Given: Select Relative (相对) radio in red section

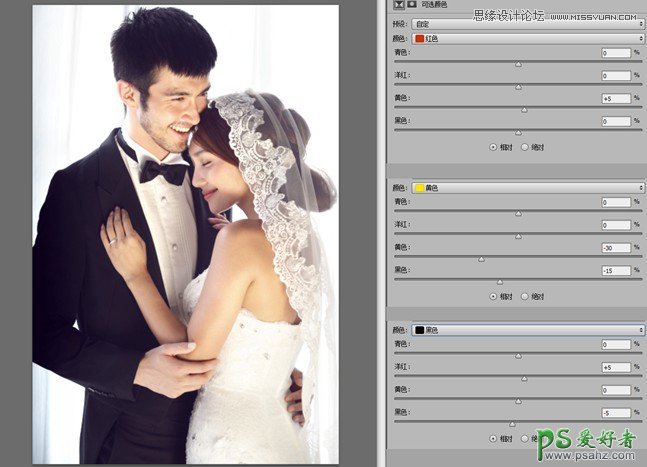Looking at the screenshot, I should point(493,146).
